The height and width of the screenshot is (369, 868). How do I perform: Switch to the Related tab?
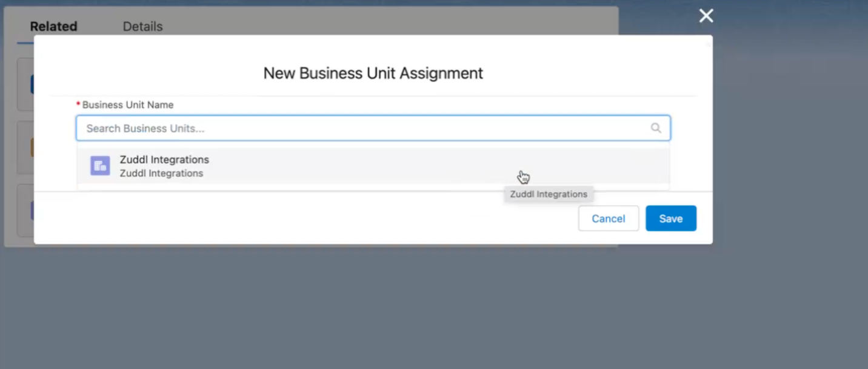click(x=53, y=27)
